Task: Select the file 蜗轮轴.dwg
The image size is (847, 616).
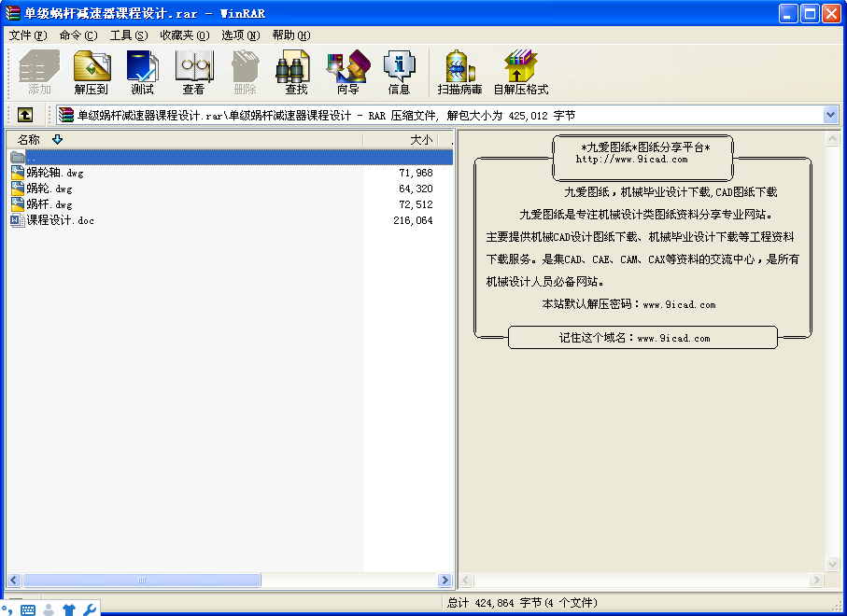Action: 55,173
